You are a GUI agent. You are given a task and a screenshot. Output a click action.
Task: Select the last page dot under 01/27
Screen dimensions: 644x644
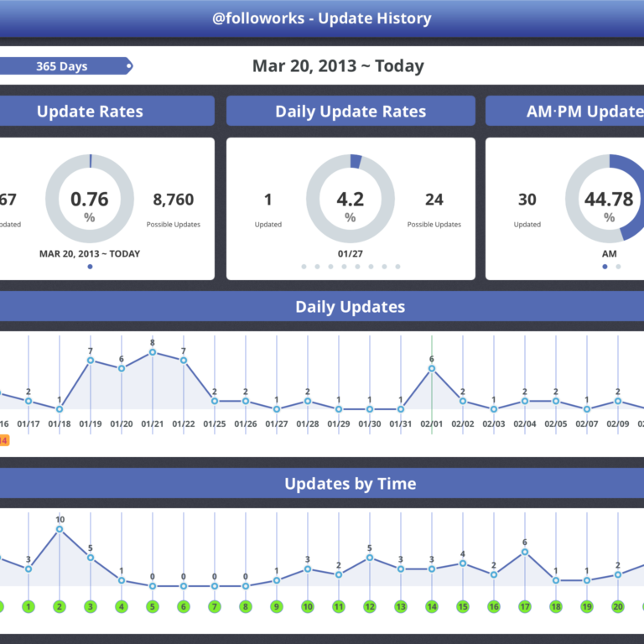397,267
